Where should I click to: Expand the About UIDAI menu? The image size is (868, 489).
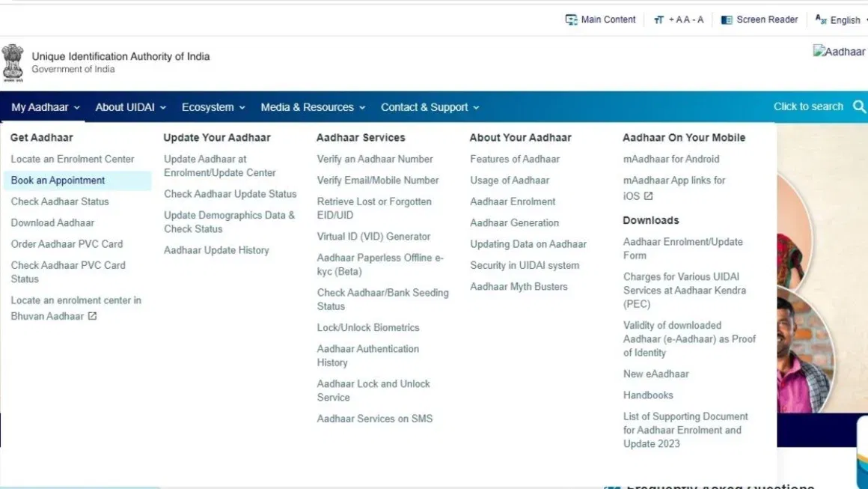coord(130,107)
